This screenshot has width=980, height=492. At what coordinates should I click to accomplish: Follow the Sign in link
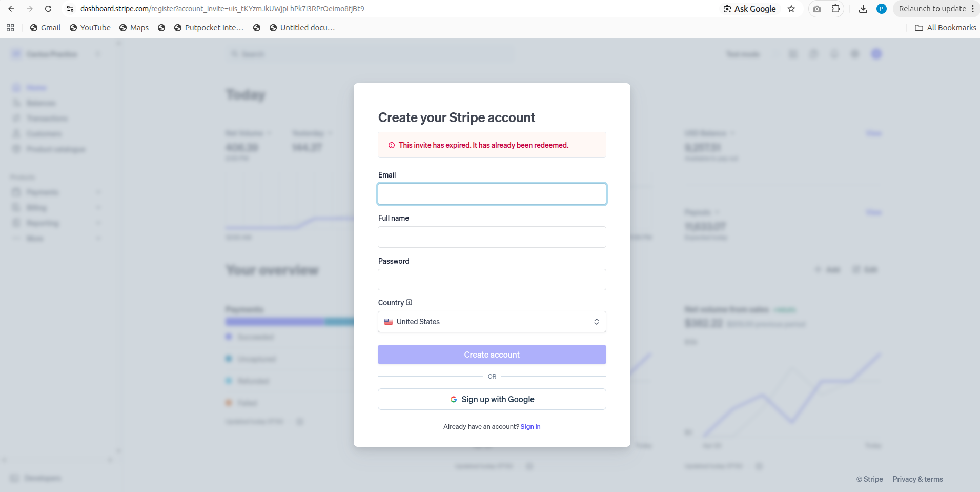click(530, 427)
